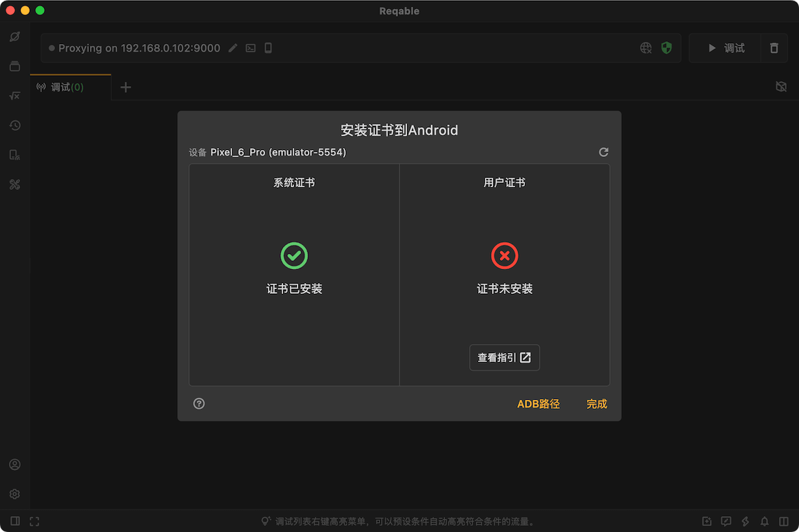Screen dimensions: 799x532
Task: Open the ADB路径 setting
Action: click(x=538, y=404)
